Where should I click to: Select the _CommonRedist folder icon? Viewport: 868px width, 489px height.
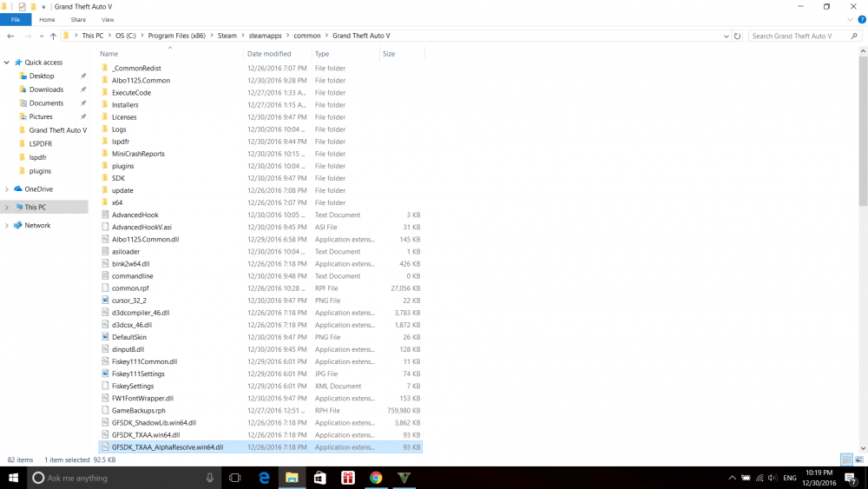[105, 68]
